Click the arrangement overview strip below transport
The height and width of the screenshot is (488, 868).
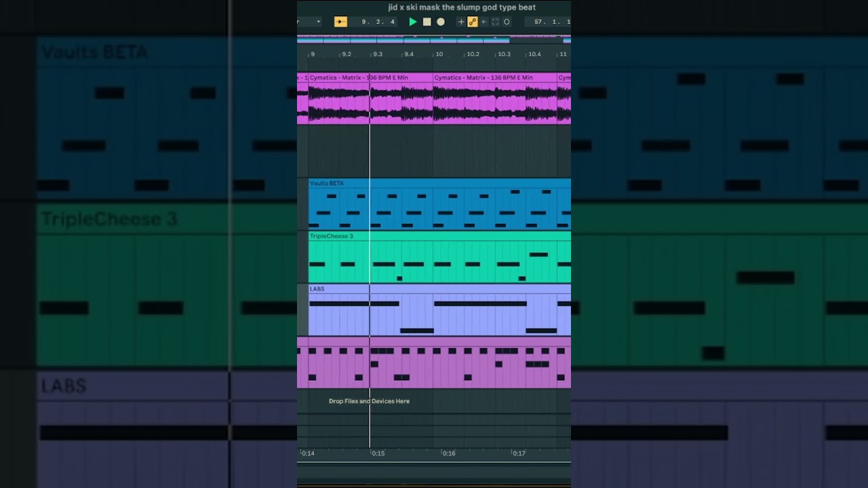tap(434, 39)
